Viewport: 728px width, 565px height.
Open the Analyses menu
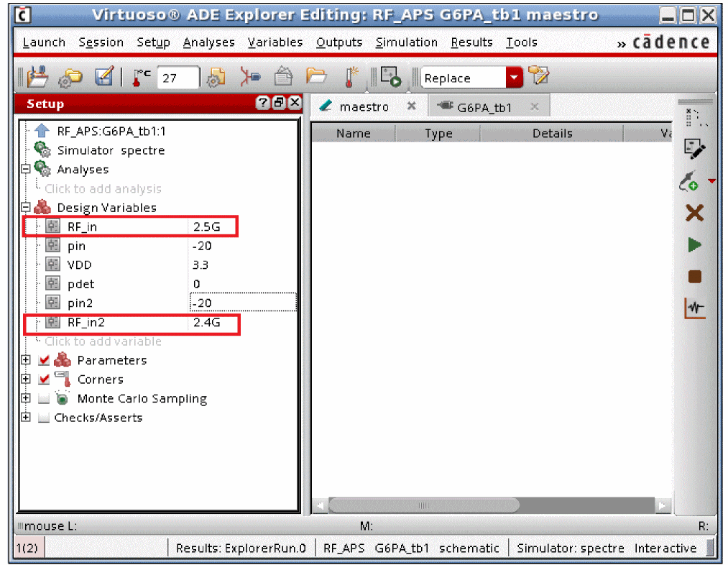point(209,42)
